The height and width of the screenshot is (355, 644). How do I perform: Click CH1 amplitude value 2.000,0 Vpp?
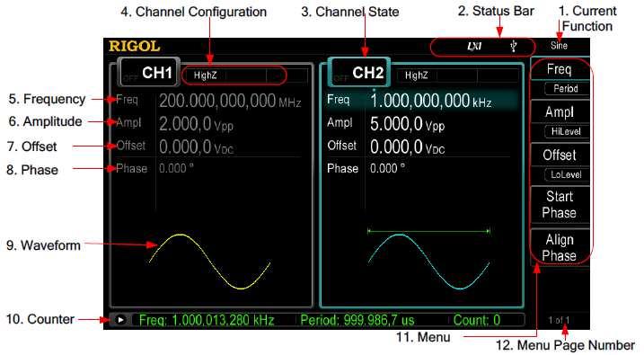point(197,124)
